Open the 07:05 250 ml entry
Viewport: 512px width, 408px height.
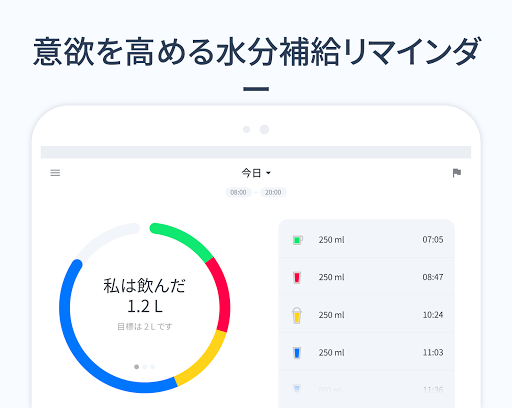(367, 239)
